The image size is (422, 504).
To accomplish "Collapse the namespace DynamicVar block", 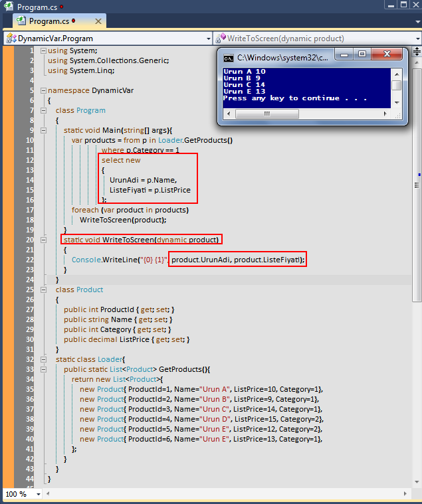I will click(x=43, y=90).
